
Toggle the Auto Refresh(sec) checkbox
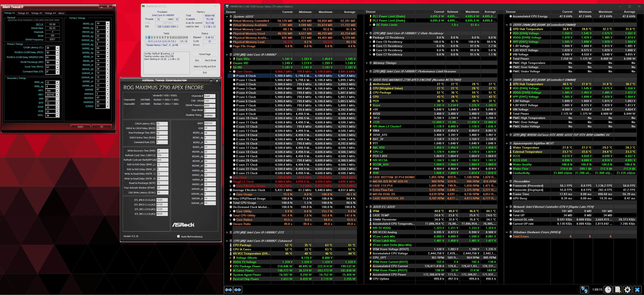click(178, 236)
